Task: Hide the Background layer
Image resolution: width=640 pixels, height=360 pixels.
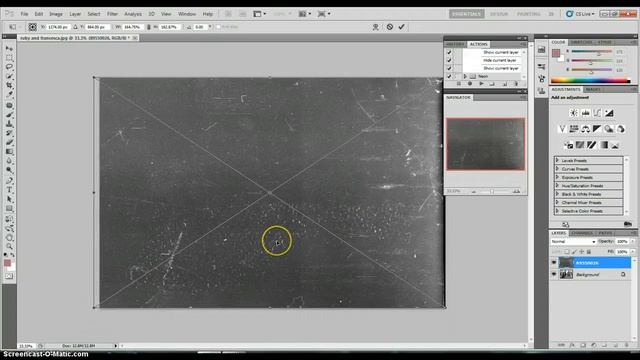Action: pyautogui.click(x=554, y=274)
